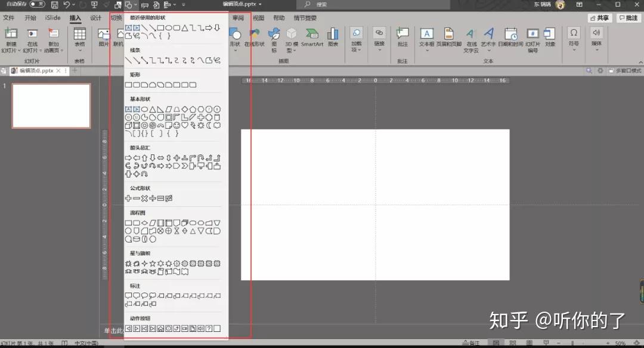This screenshot has width=644, height=348.
Task: Click the 批注 button at top right
Action: click(628, 18)
